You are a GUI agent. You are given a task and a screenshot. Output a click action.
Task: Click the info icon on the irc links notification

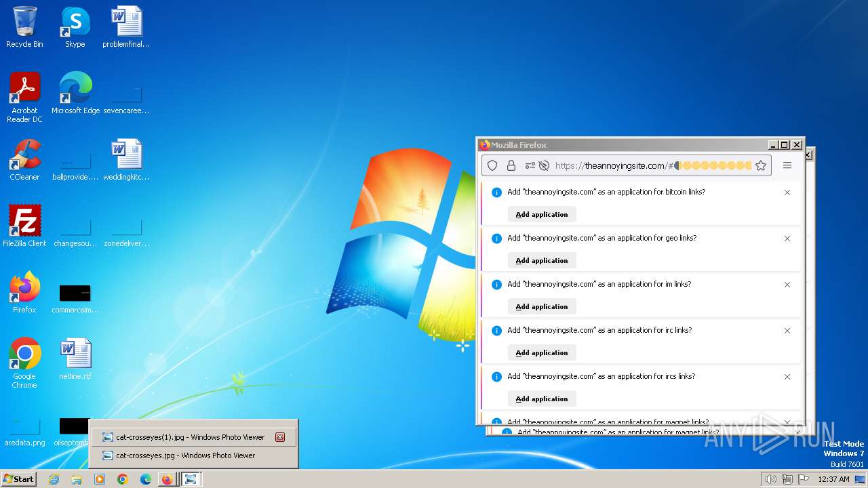[x=496, y=331]
